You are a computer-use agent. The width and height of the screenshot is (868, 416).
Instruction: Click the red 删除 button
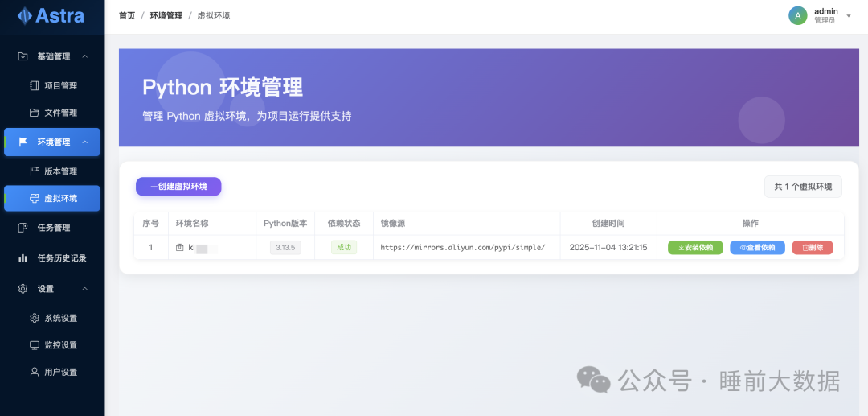click(813, 248)
